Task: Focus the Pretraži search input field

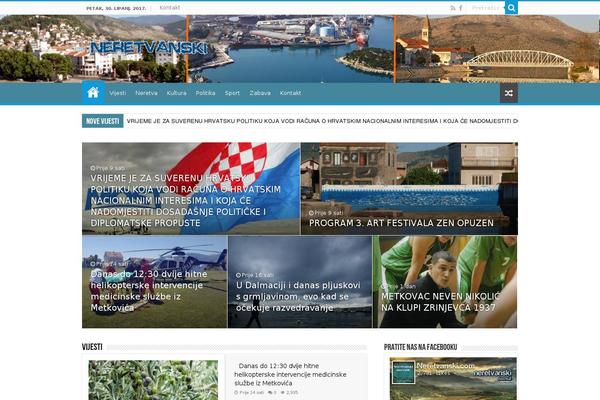Action: (x=485, y=8)
